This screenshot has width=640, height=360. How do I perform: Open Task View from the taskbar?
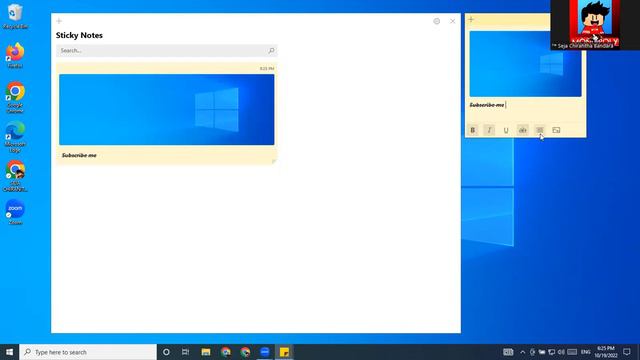coord(185,352)
